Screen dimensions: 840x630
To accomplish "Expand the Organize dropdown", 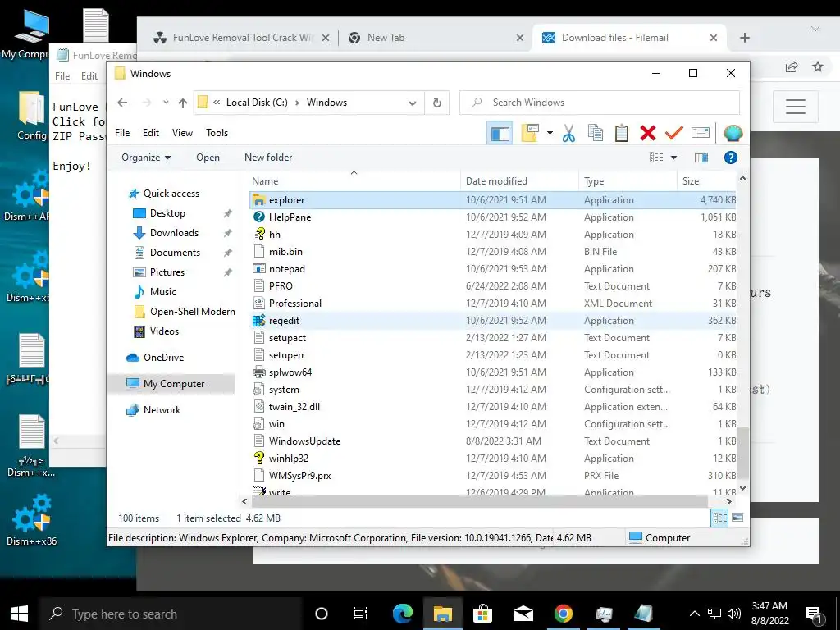I will click(146, 157).
